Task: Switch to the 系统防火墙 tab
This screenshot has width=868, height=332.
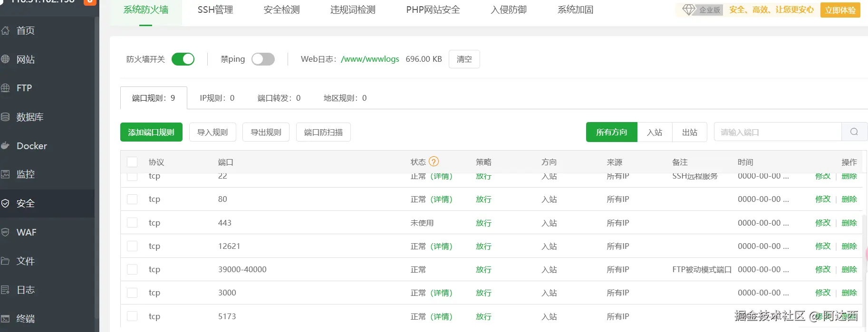Action: [x=146, y=9]
